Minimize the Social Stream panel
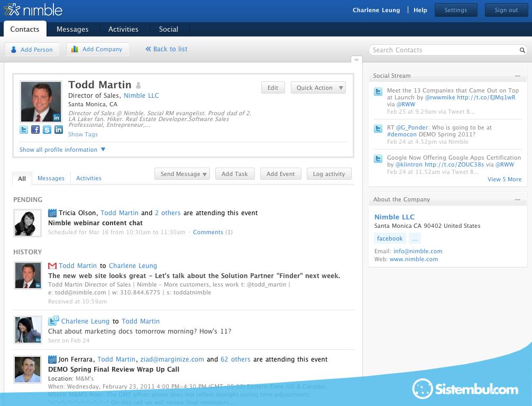 pyautogui.click(x=517, y=76)
